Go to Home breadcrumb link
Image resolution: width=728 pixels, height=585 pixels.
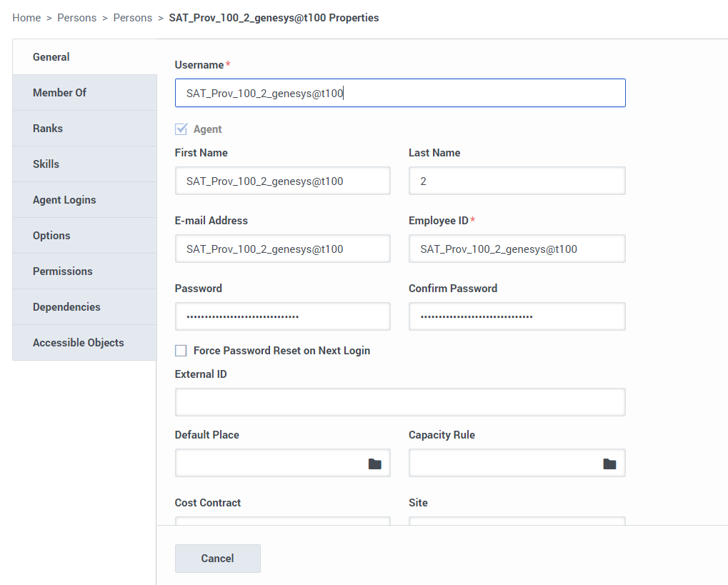(x=26, y=18)
